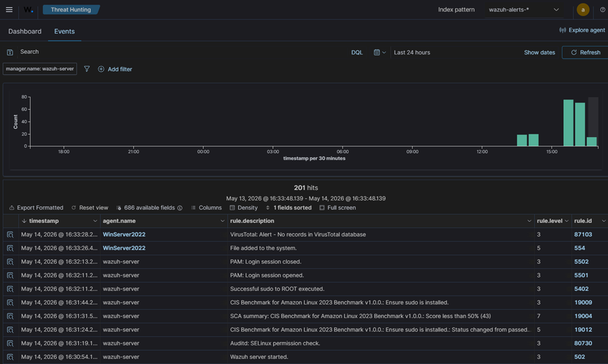Inspect the 'File added to the system' row
Image resolution: width=608 pixels, height=364 pixels.
coord(10,248)
